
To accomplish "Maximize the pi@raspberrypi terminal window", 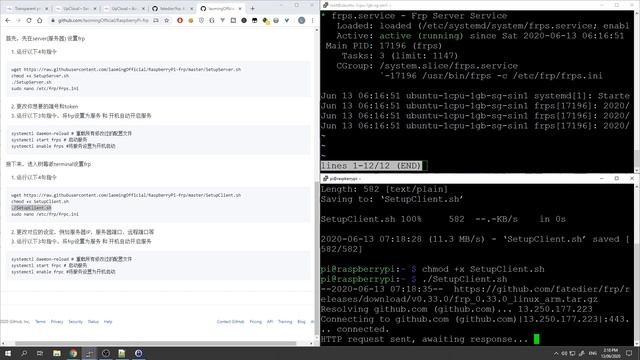I will pos(617,178).
